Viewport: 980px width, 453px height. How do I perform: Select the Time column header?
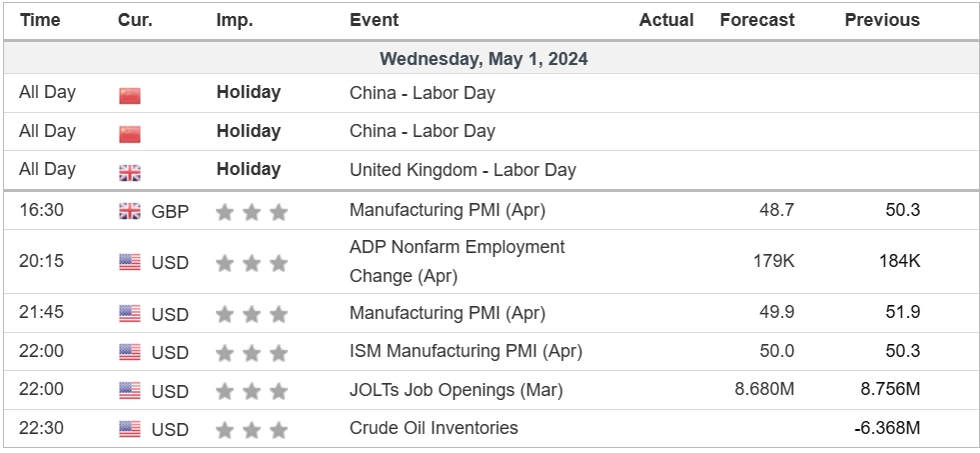[x=40, y=20]
